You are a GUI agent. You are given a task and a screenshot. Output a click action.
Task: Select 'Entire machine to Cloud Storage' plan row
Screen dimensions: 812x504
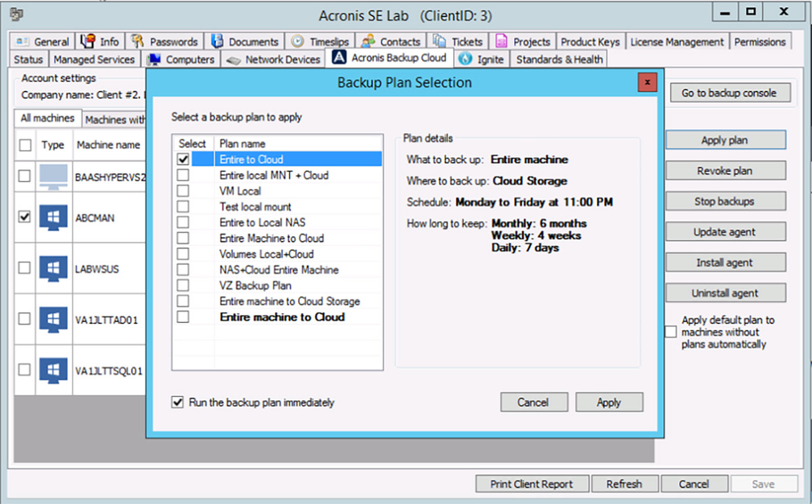[277, 301]
